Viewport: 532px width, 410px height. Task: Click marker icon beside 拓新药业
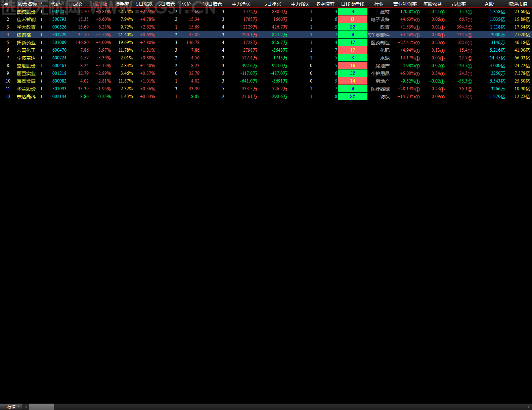(x=41, y=43)
